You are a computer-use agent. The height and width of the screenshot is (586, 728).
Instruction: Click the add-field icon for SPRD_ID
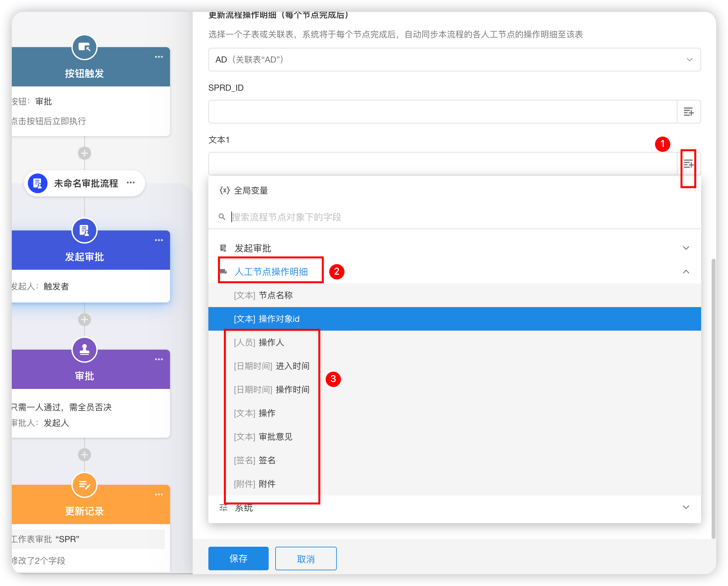pos(688,112)
